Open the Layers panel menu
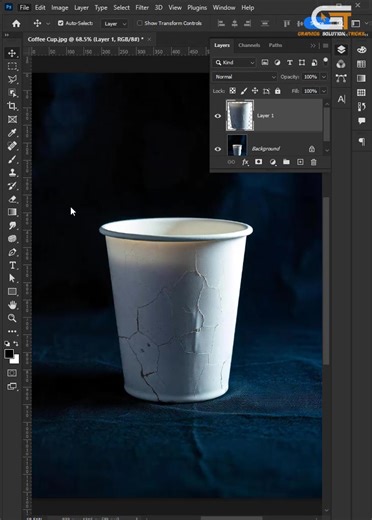The height and width of the screenshot is (520, 372). 326,46
